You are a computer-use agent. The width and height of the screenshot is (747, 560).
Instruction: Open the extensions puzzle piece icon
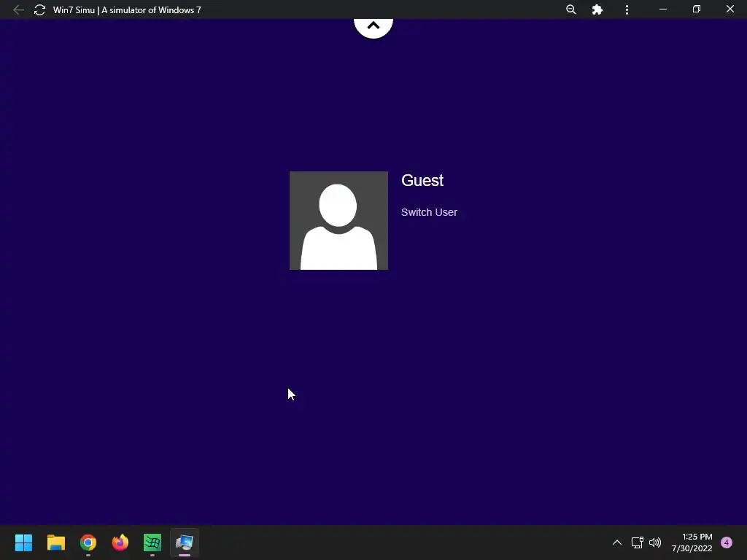click(597, 9)
